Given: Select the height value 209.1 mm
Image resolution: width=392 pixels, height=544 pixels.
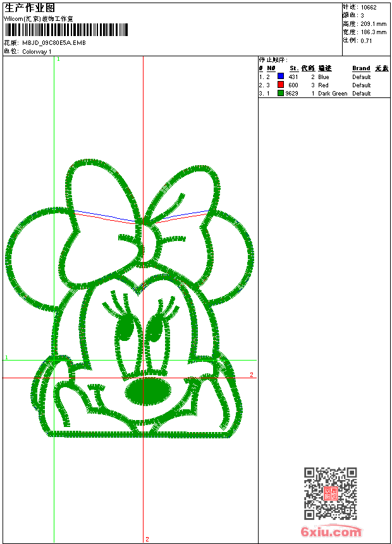Looking at the screenshot, I should 373,24.
